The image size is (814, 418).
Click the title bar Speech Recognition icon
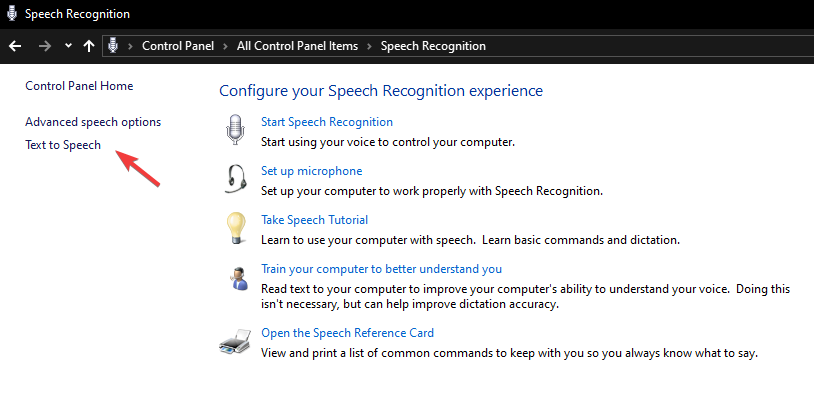click(x=12, y=14)
